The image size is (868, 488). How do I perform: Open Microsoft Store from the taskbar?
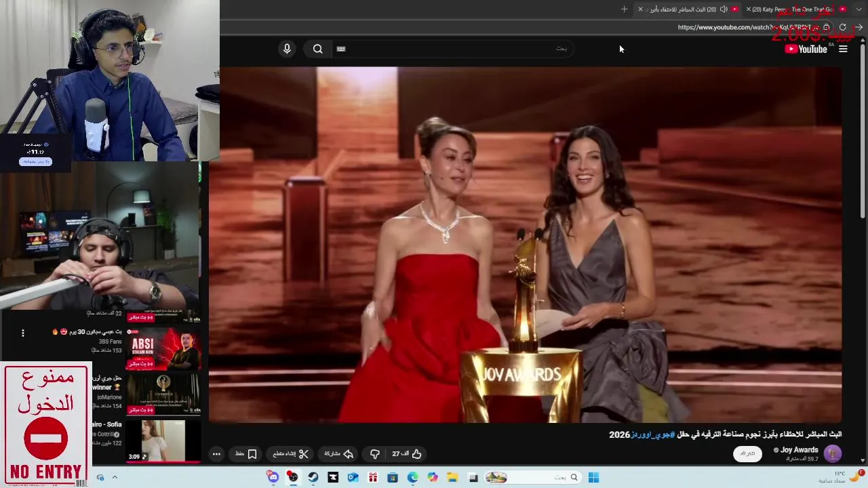393,478
